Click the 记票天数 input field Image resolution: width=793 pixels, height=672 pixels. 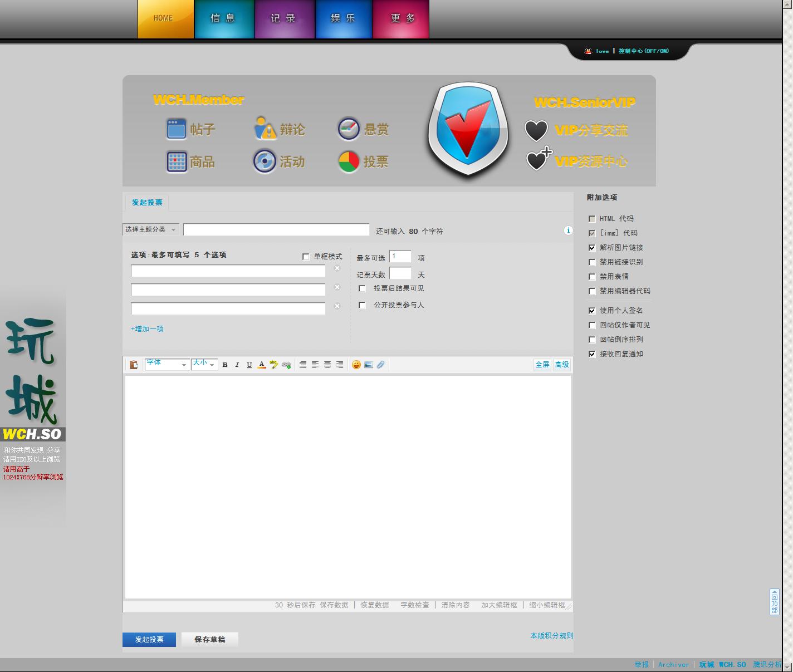coord(400,273)
